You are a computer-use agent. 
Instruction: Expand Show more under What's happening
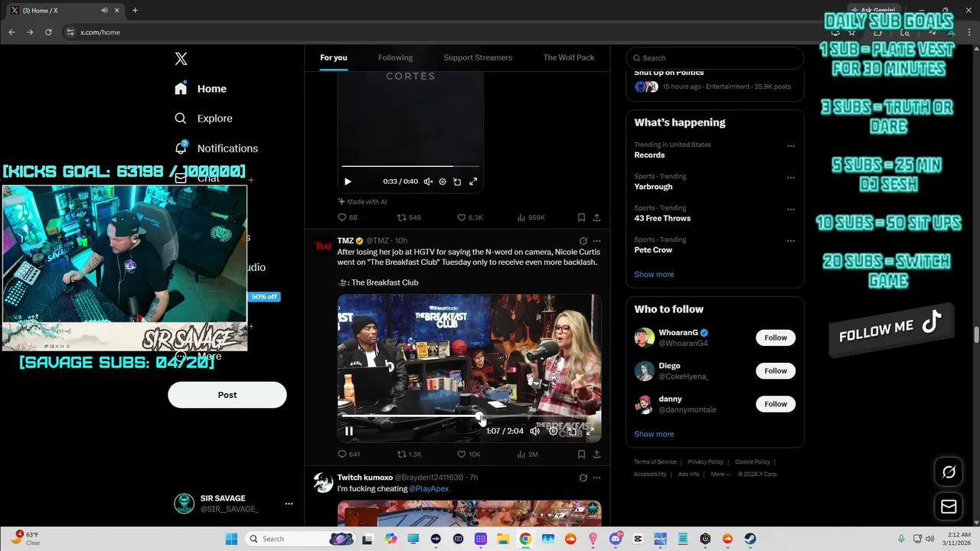point(654,274)
